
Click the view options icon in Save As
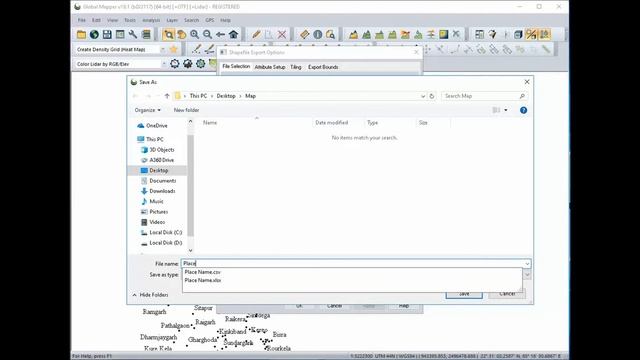[x=496, y=110]
